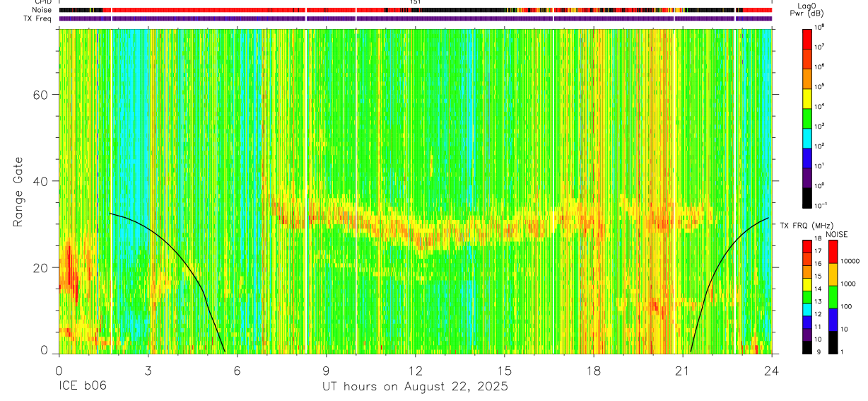Click the time-axis tick label 6
The width and height of the screenshot is (868, 401).
(237, 370)
